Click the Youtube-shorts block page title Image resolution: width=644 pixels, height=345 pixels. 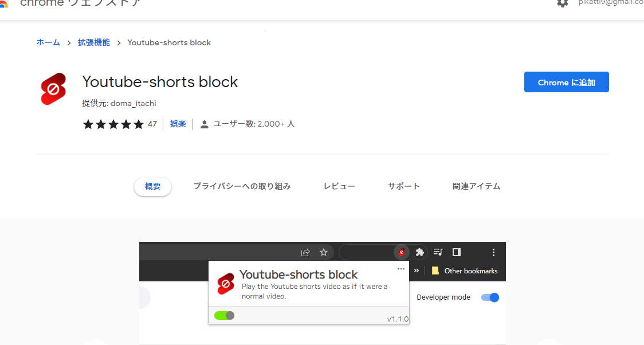click(160, 82)
